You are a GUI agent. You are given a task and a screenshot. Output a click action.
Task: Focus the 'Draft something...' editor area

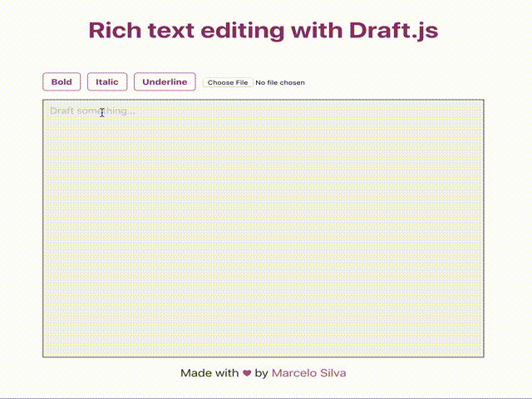(264, 229)
